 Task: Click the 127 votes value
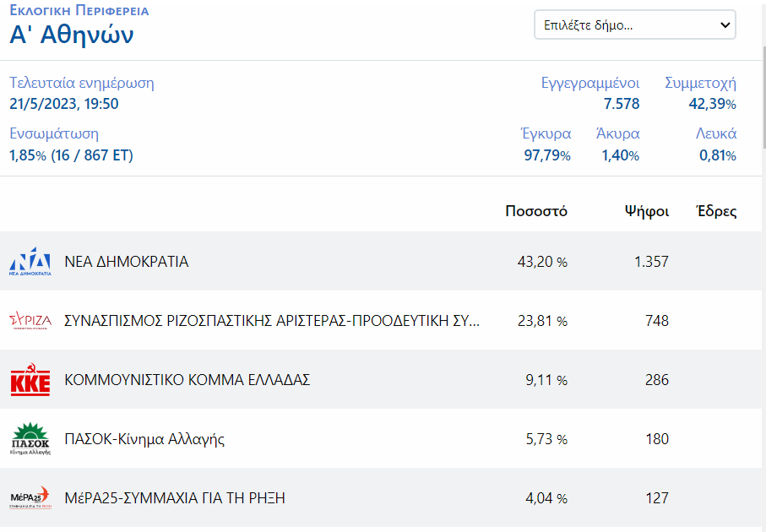pos(656,498)
